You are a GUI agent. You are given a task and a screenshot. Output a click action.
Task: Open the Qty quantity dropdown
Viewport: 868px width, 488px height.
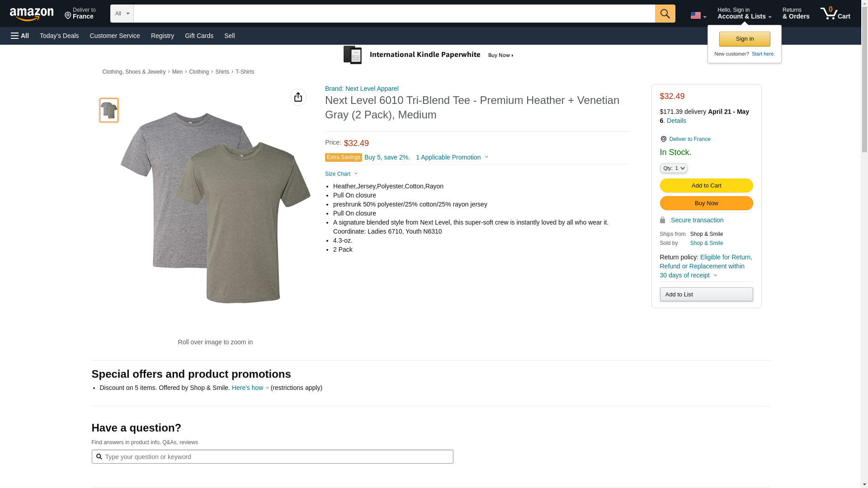[673, 168]
